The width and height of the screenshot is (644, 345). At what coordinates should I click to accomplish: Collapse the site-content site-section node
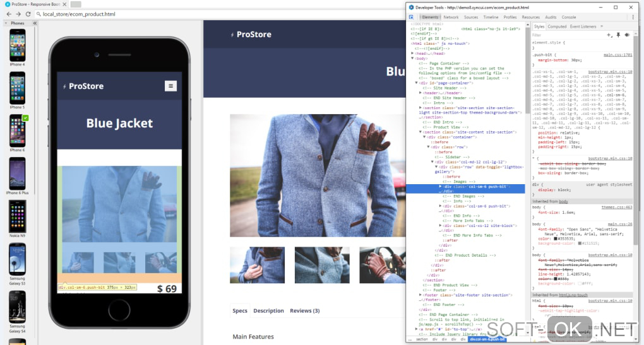(x=420, y=132)
